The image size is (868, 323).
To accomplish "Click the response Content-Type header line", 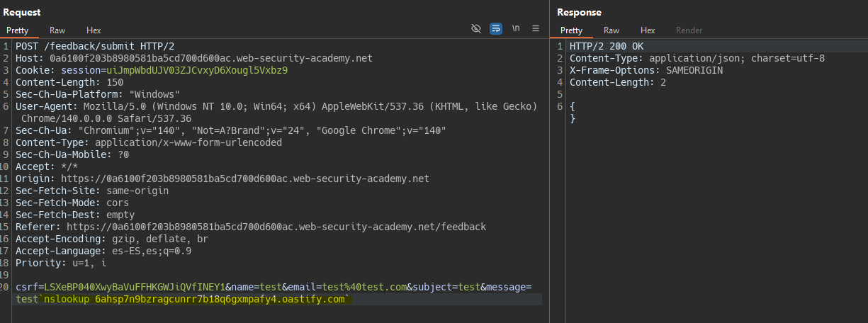I will [697, 58].
